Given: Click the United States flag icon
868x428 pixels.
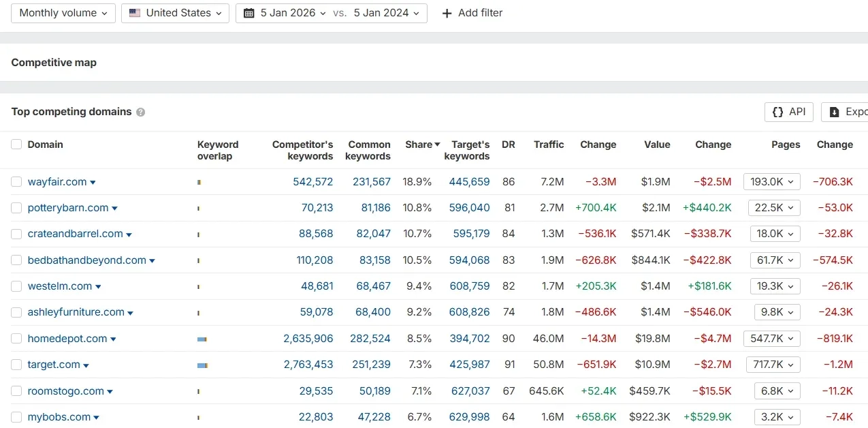Looking at the screenshot, I should point(135,13).
